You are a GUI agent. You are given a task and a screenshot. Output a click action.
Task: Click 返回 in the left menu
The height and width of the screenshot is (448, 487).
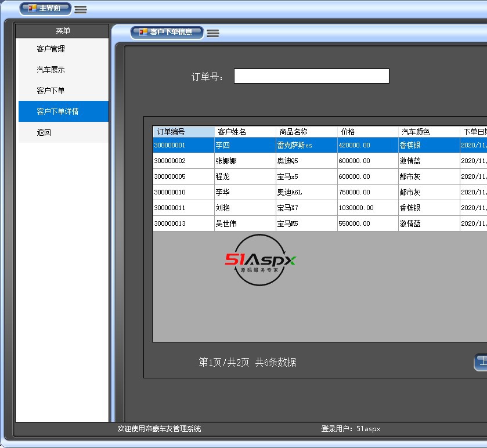point(44,132)
